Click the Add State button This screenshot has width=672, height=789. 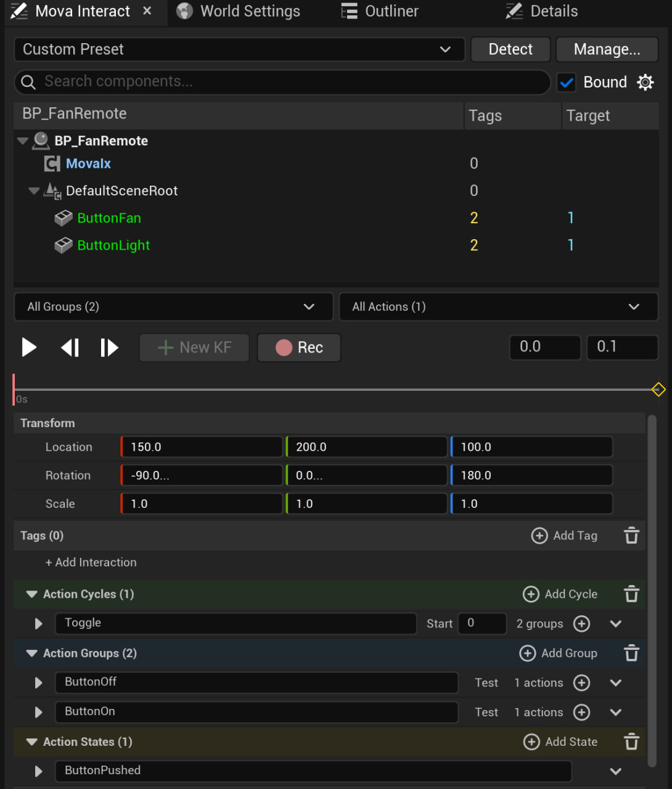(x=560, y=742)
